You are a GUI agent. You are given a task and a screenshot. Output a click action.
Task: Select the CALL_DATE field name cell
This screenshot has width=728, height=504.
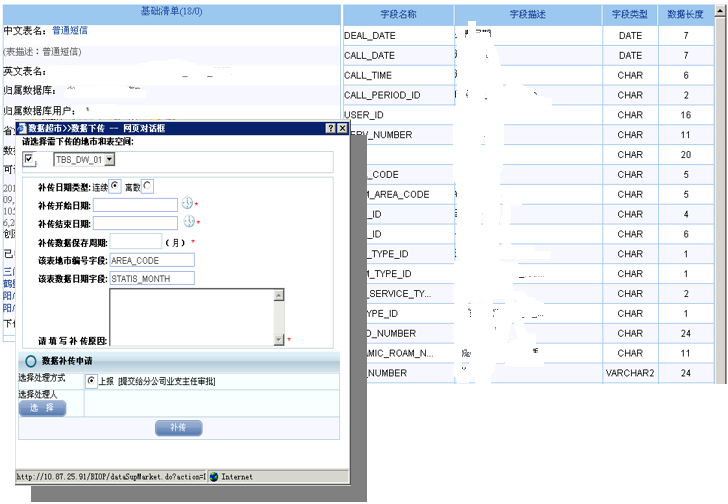pyautogui.click(x=398, y=56)
